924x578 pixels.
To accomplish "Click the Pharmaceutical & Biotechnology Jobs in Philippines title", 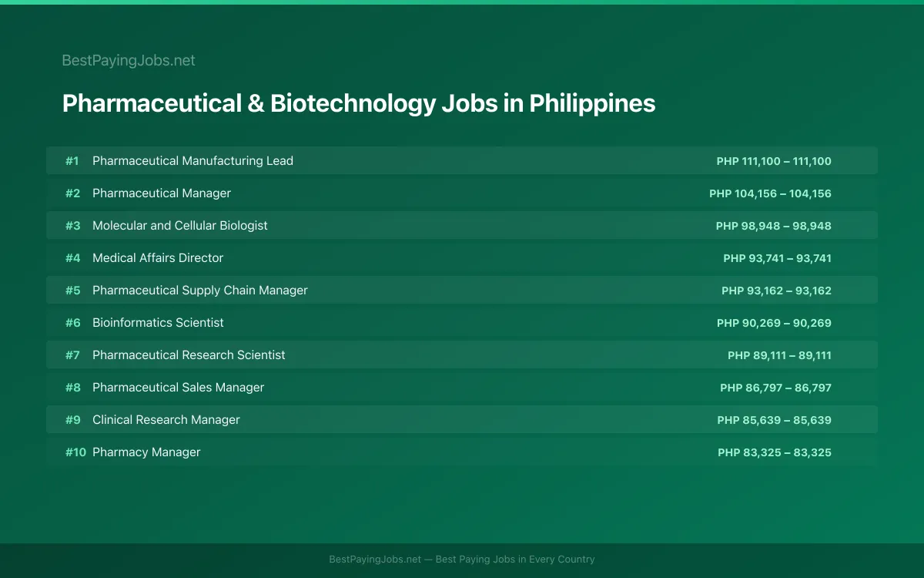I will point(359,103).
